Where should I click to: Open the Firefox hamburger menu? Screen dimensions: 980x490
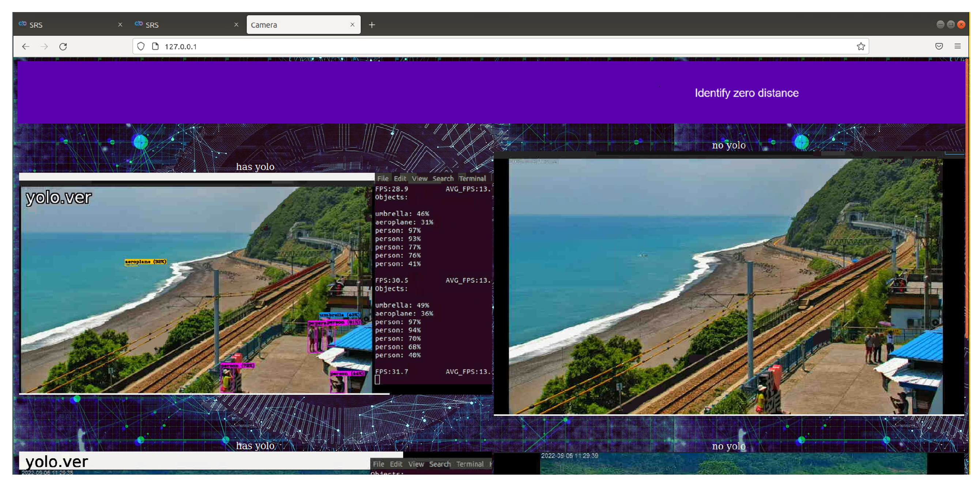tap(958, 46)
